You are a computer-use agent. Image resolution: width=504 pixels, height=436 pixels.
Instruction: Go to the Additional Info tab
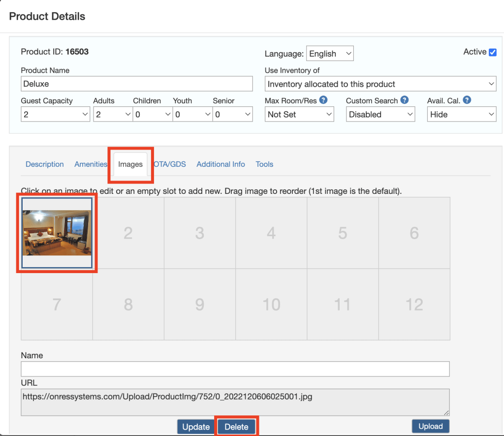click(220, 164)
